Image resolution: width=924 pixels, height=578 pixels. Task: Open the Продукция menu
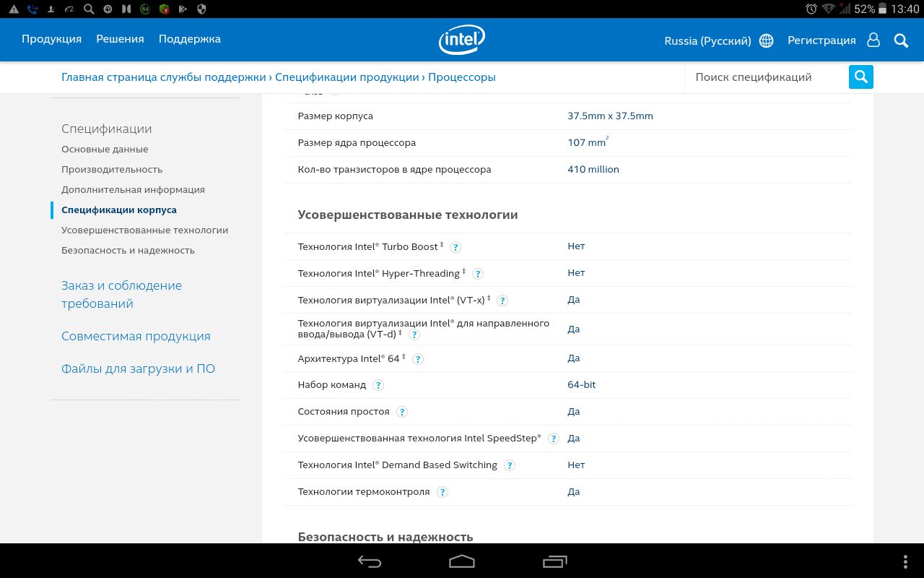51,39
